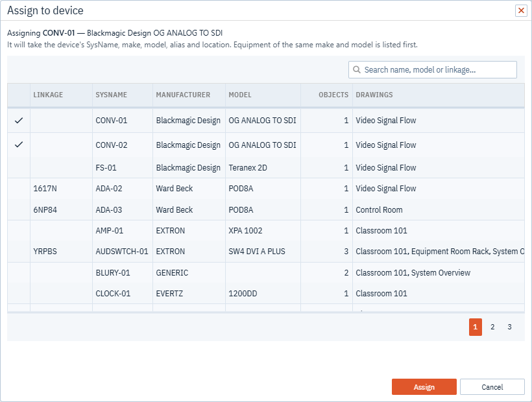
Task: Click linkage value 6NP84
Action: [45, 210]
